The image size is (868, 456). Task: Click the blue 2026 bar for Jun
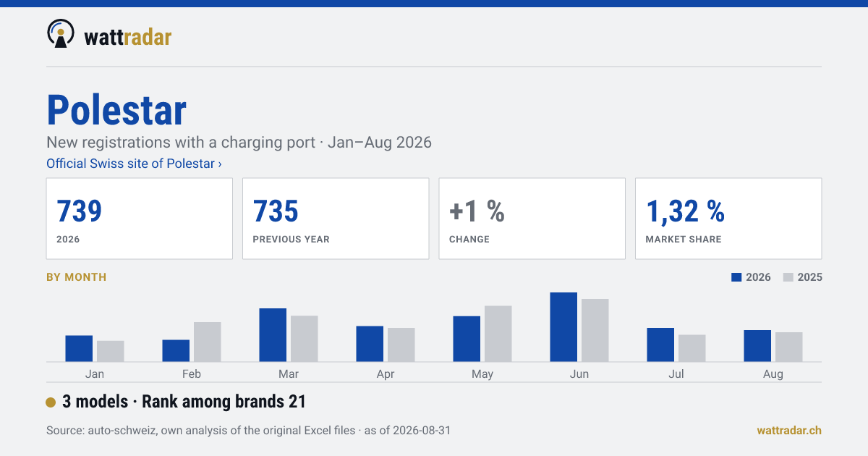pos(563,326)
